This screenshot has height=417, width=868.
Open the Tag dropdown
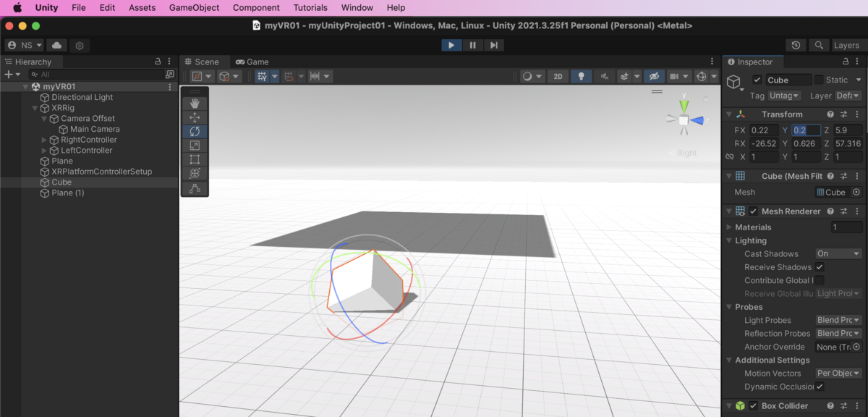[x=784, y=96]
